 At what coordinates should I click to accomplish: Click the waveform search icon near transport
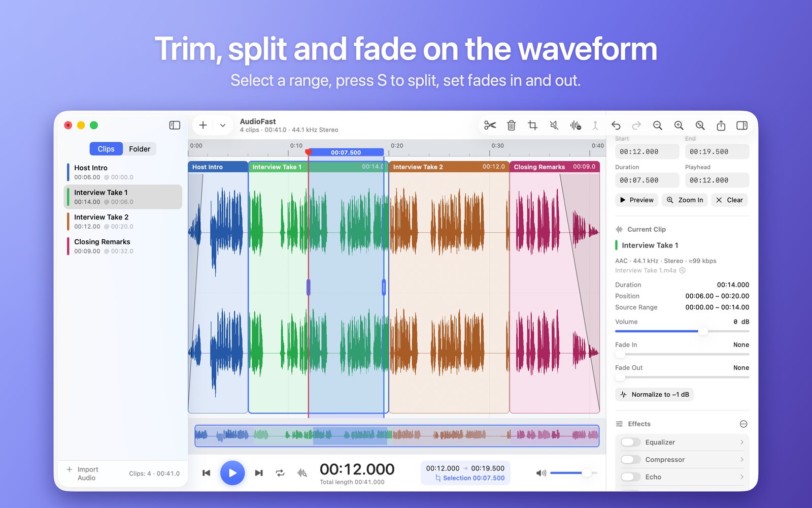(302, 473)
